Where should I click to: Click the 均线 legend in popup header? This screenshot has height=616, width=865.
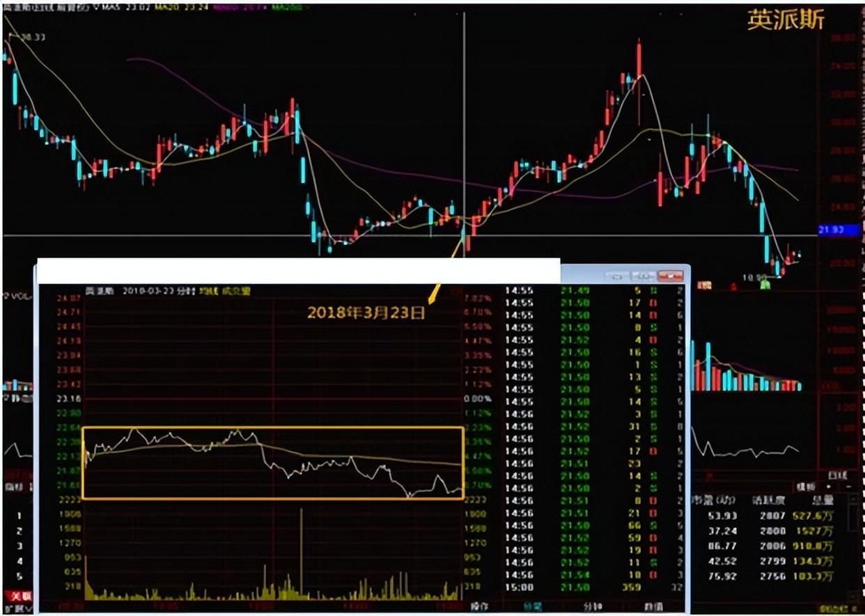coord(208,290)
